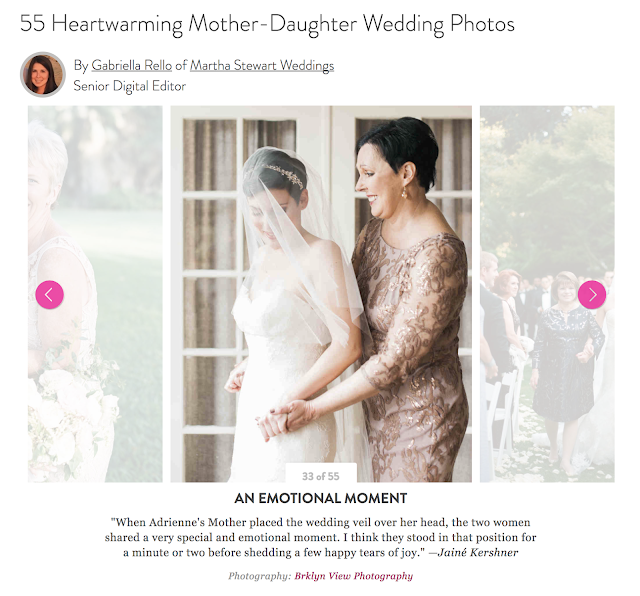Select the faded next slide preview of ceremony aisle
This screenshot has width=640, height=596.
(x=547, y=294)
